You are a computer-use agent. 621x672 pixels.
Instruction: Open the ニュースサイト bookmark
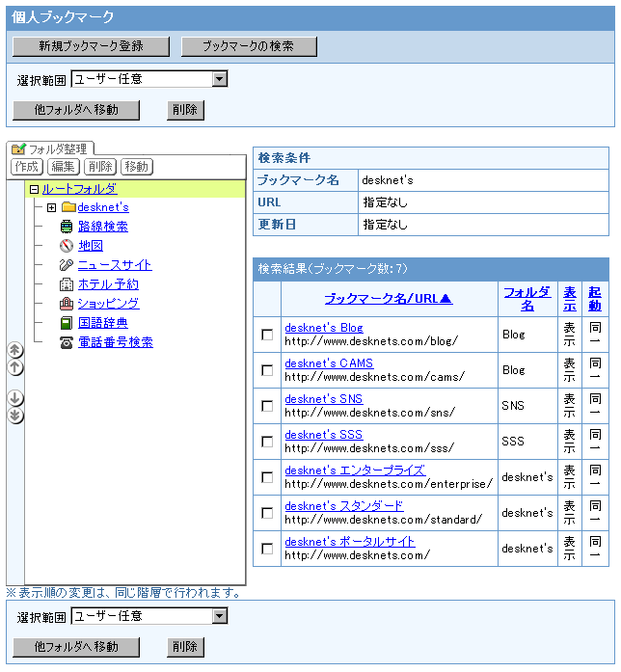click(x=115, y=265)
